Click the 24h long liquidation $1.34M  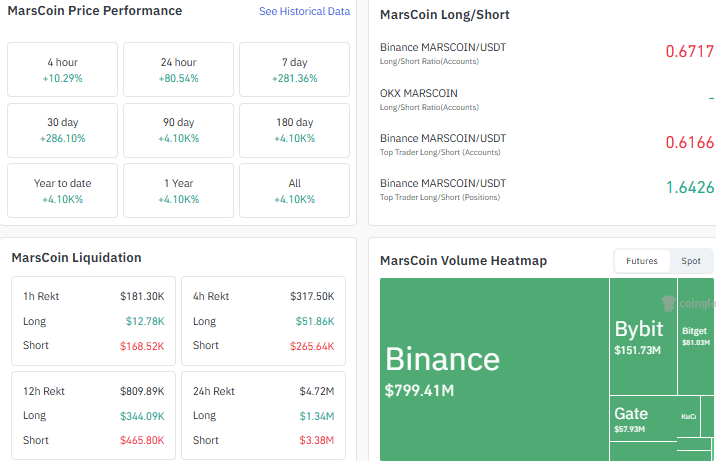[x=316, y=416]
